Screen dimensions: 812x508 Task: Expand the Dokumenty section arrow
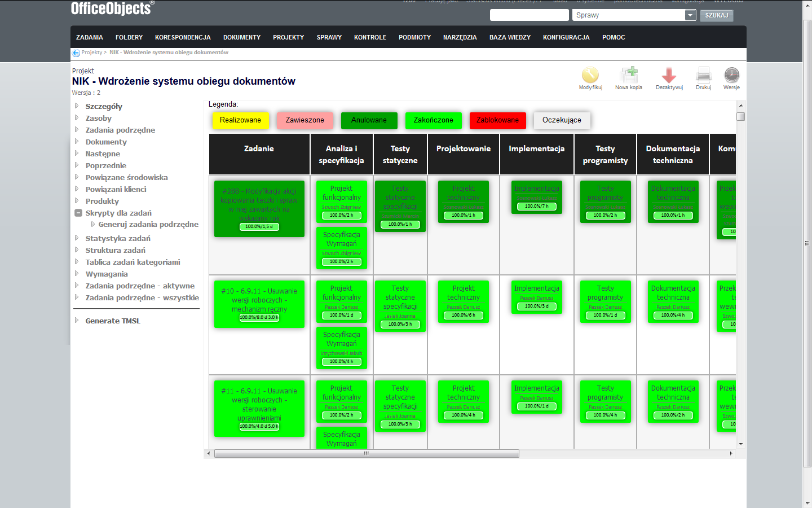click(77, 141)
